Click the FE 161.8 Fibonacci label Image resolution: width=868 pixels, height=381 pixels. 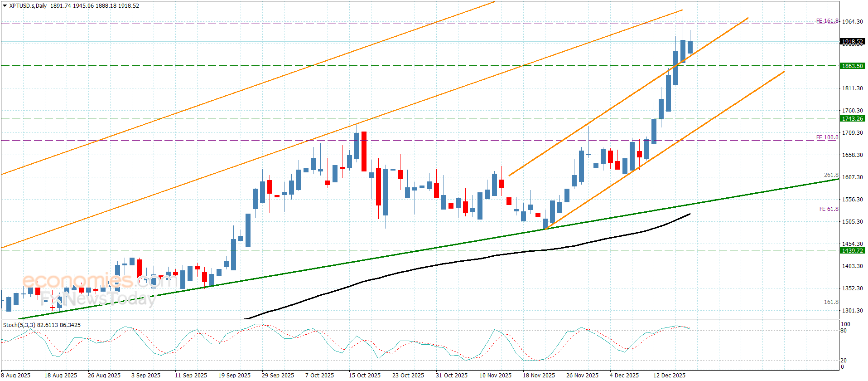pyautogui.click(x=827, y=21)
